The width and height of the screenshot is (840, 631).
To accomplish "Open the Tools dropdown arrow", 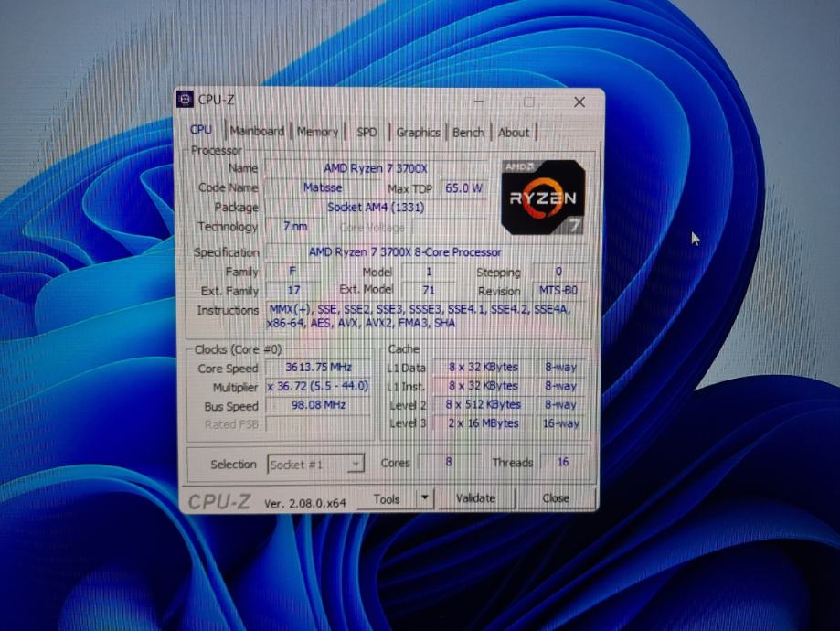I will coord(425,498).
